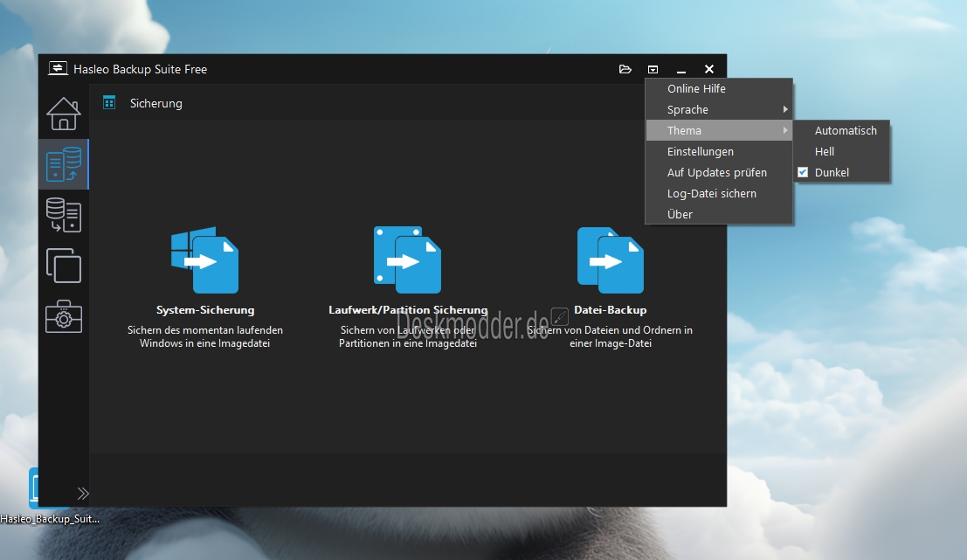Choose Auf Updates prüfen

[x=719, y=173]
